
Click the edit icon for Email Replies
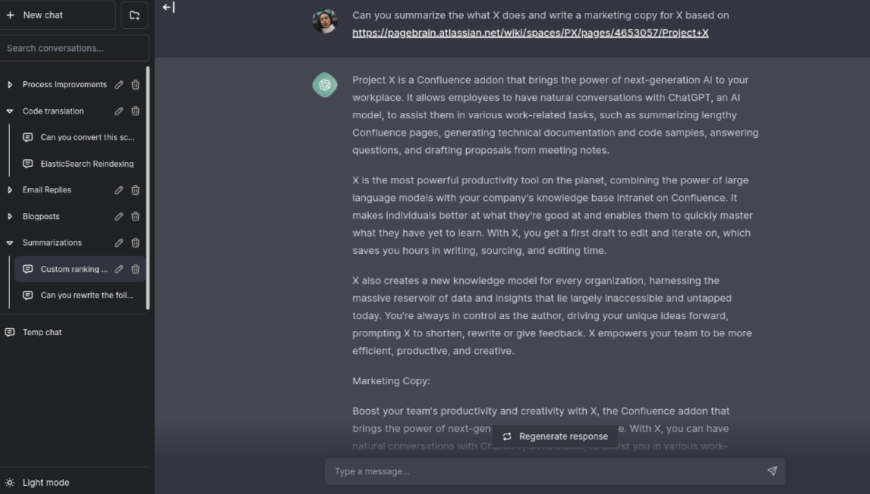(119, 190)
